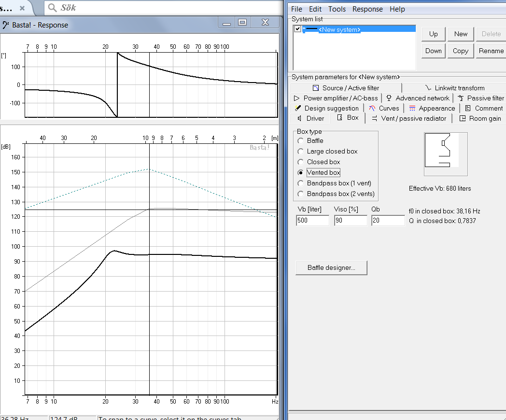
Task: Open the Vent / passive radiator tab
Action: 408,118
